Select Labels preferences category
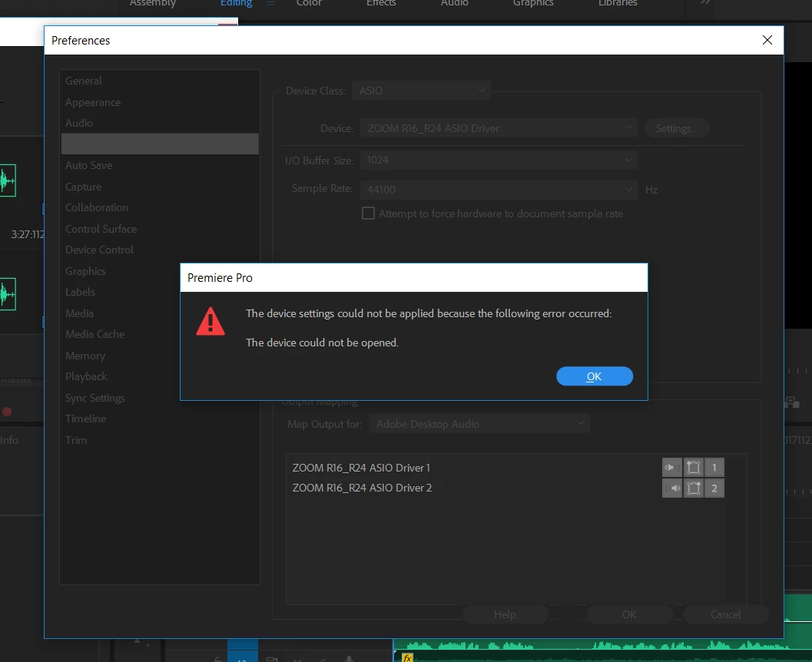This screenshot has width=812, height=662. tap(80, 292)
